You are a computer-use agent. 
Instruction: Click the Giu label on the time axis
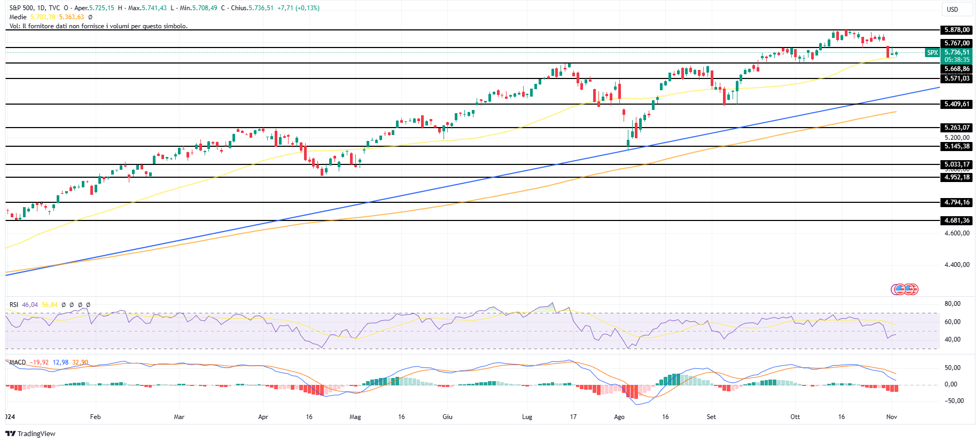(447, 417)
